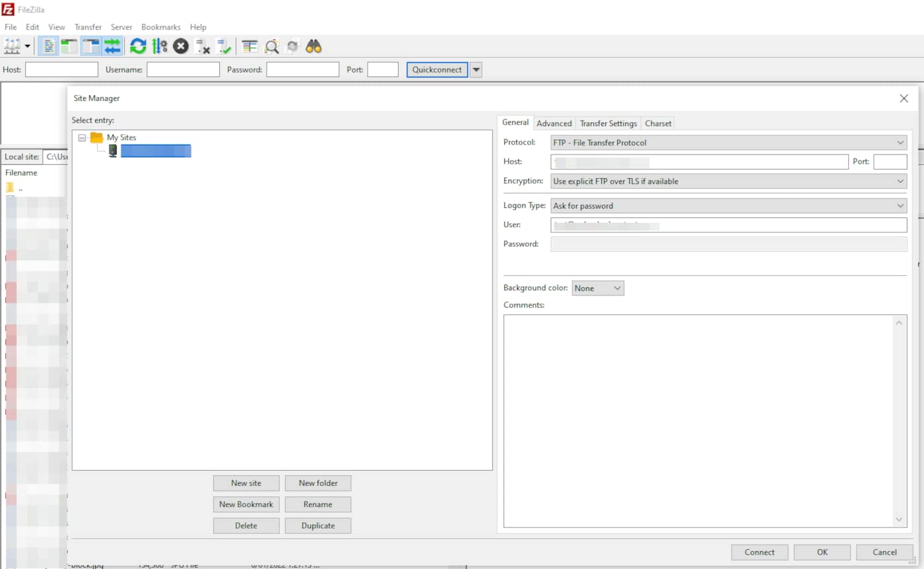
Task: Click the New site button
Action: [246, 483]
